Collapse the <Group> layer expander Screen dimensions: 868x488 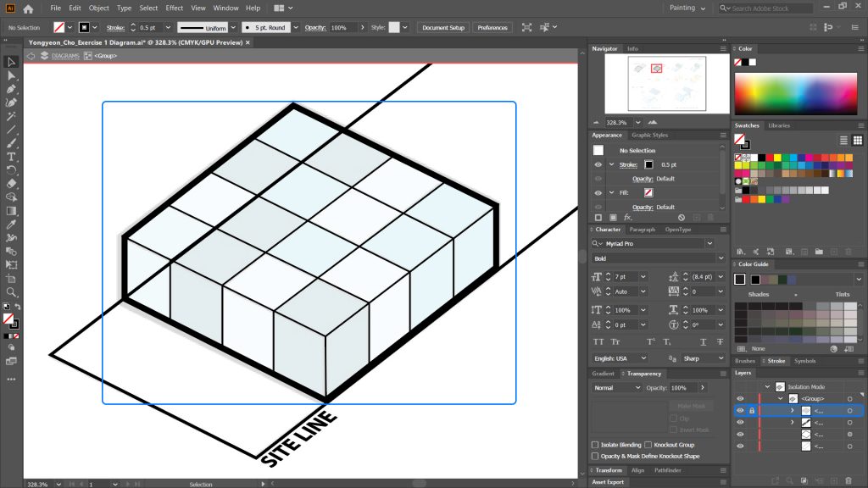(x=780, y=398)
